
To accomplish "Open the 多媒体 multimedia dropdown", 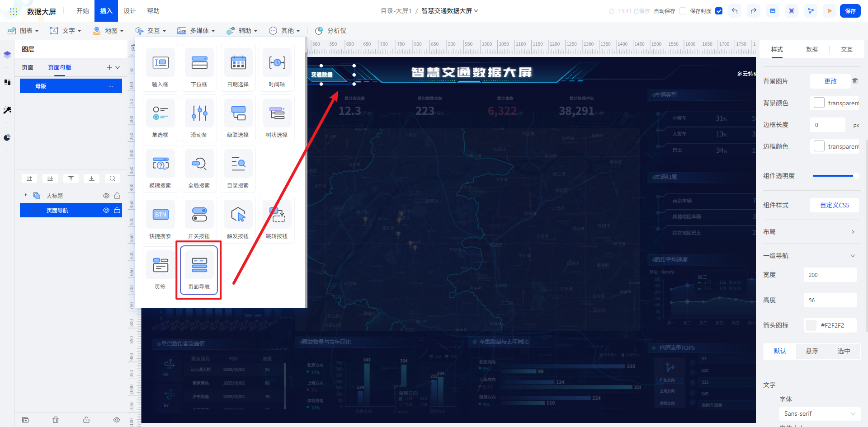I will (196, 31).
